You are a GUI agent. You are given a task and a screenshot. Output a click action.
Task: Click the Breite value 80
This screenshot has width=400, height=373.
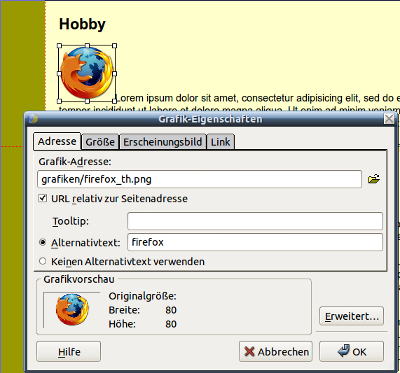coord(171,310)
